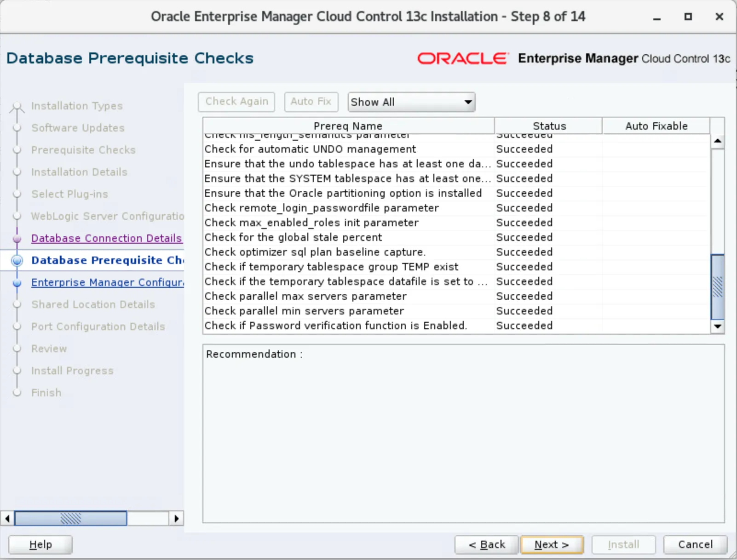Viewport: 737px width, 560px height.
Task: Click the sidebar horizontal scrollbar thumb
Action: click(x=70, y=519)
